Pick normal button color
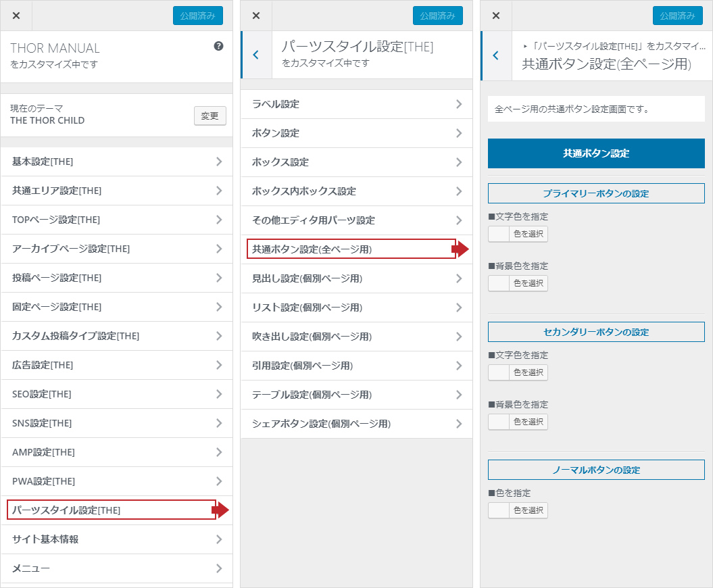 [518, 510]
